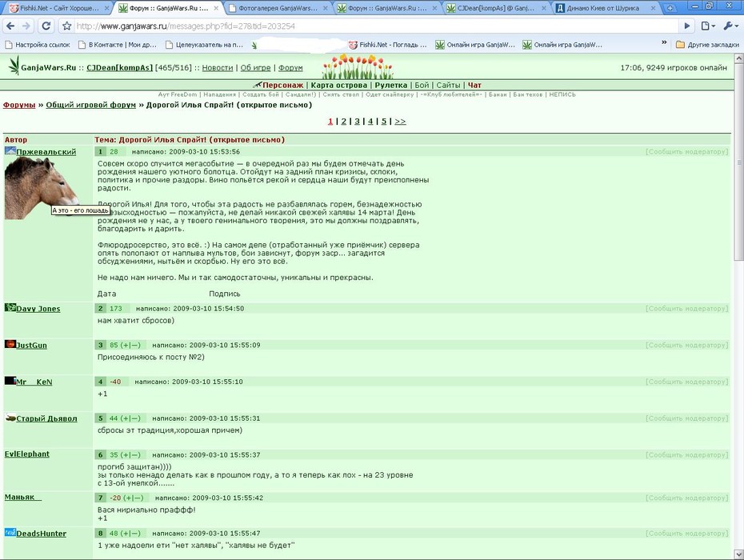Go back with the browser back arrow

[10, 26]
